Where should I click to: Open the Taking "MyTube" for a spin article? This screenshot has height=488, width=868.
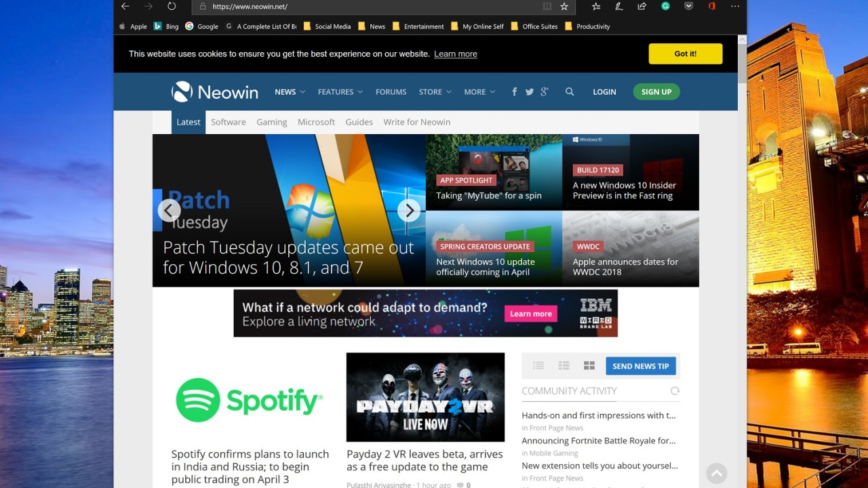pyautogui.click(x=489, y=196)
